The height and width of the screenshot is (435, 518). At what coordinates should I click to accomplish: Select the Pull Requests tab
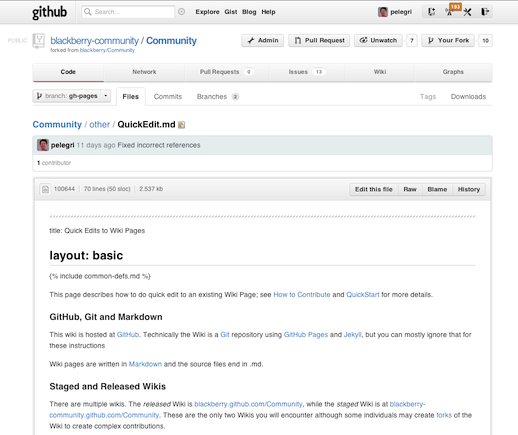[x=227, y=72]
